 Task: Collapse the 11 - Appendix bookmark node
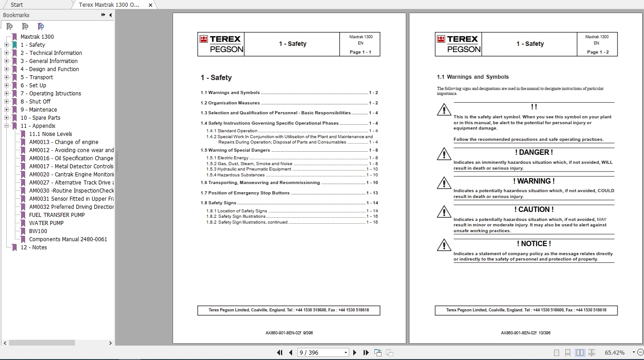[x=6, y=126]
